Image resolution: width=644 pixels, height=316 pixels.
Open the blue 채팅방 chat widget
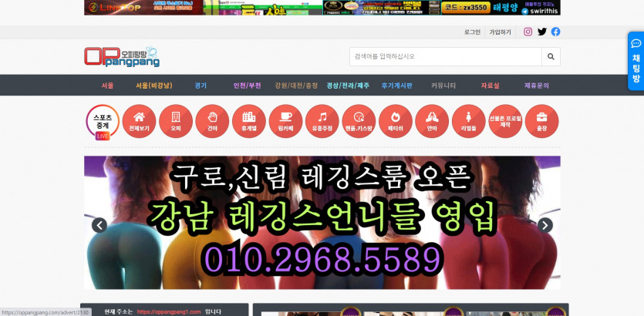point(636,61)
